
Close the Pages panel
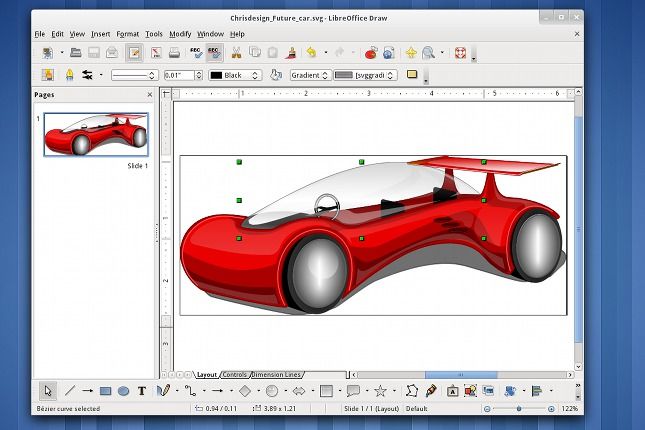click(x=151, y=95)
